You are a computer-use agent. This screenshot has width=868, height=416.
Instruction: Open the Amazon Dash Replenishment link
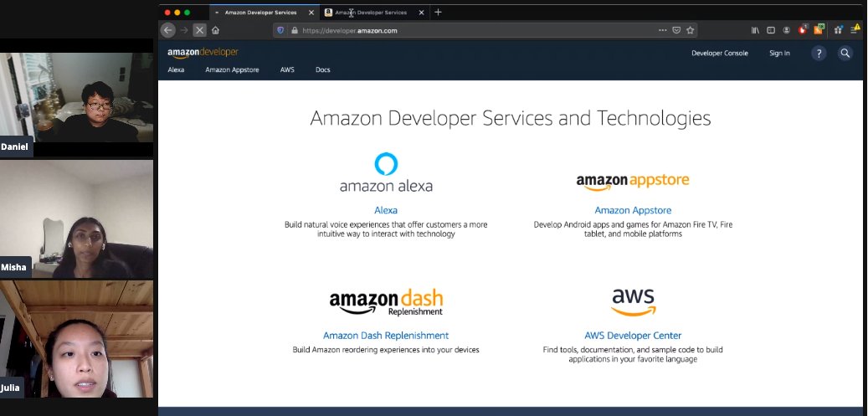pos(386,335)
